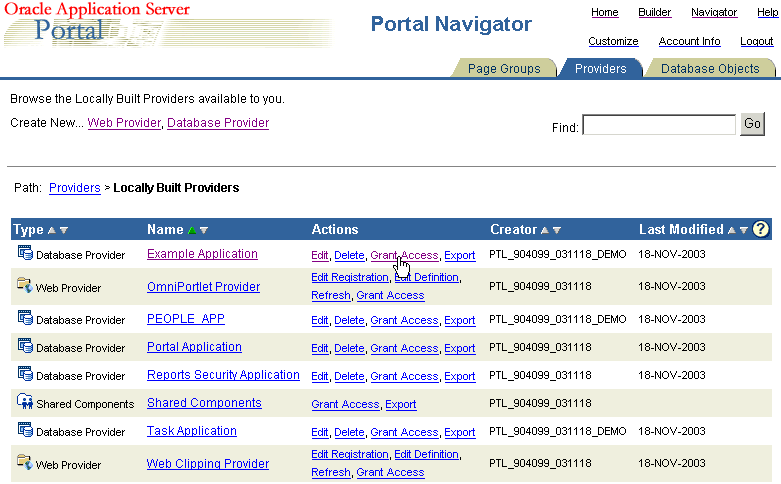Export Reports Security Application
The height and width of the screenshot is (484, 781).
460,376
